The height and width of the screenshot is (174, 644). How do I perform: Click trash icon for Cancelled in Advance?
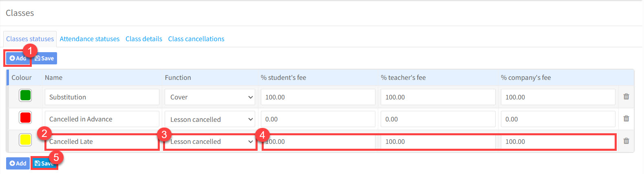pyautogui.click(x=626, y=119)
